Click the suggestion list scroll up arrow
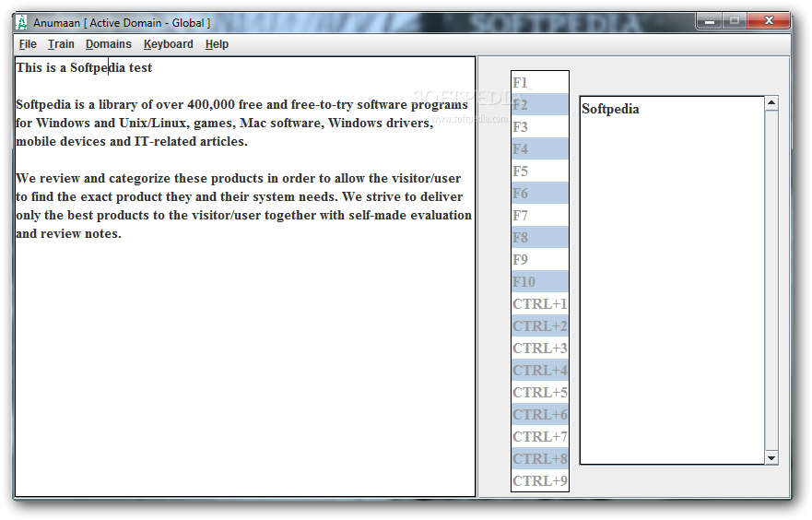Image resolution: width=812 pixels, height=520 pixels. pos(771,103)
